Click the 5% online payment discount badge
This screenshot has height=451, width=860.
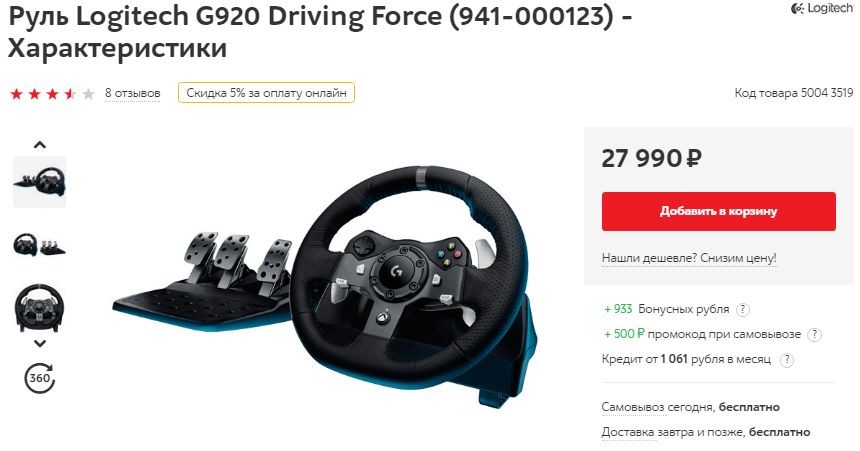[x=266, y=93]
